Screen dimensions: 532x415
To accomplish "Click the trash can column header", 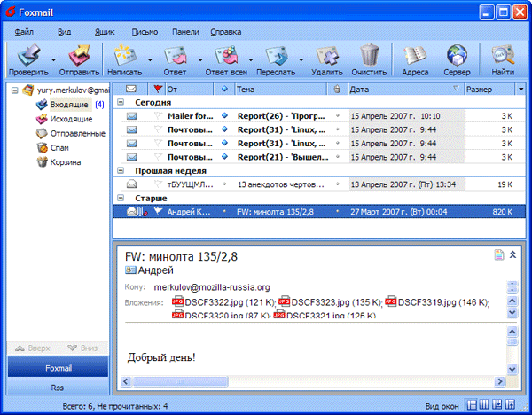I will [337, 89].
